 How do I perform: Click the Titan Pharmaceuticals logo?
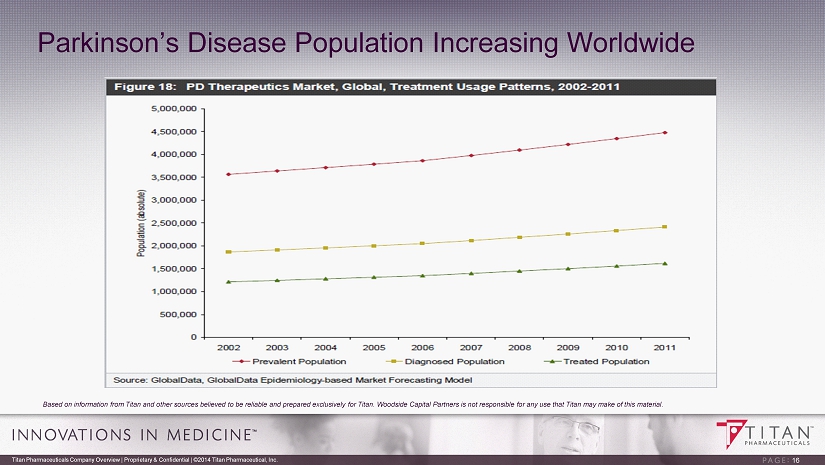pyautogui.click(x=767, y=435)
